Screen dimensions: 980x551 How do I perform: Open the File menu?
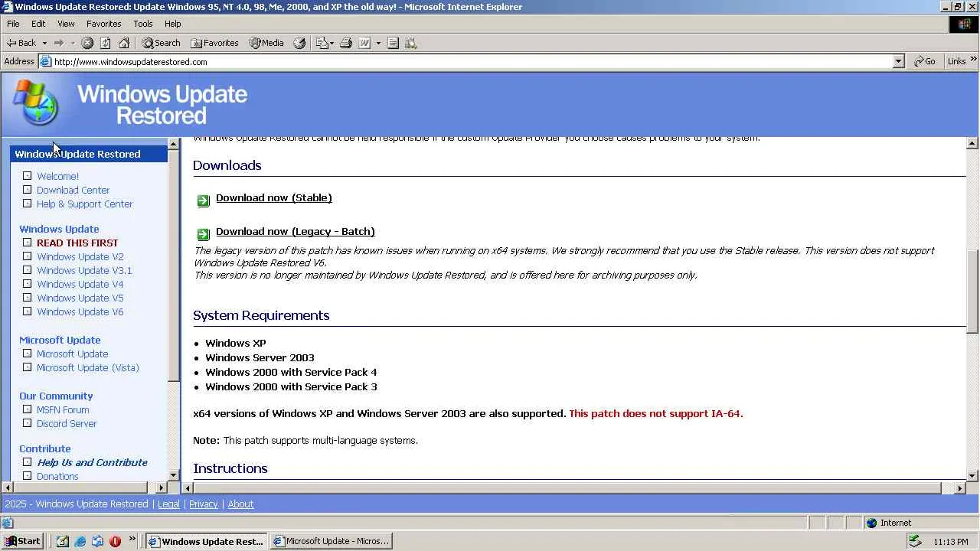(x=13, y=24)
